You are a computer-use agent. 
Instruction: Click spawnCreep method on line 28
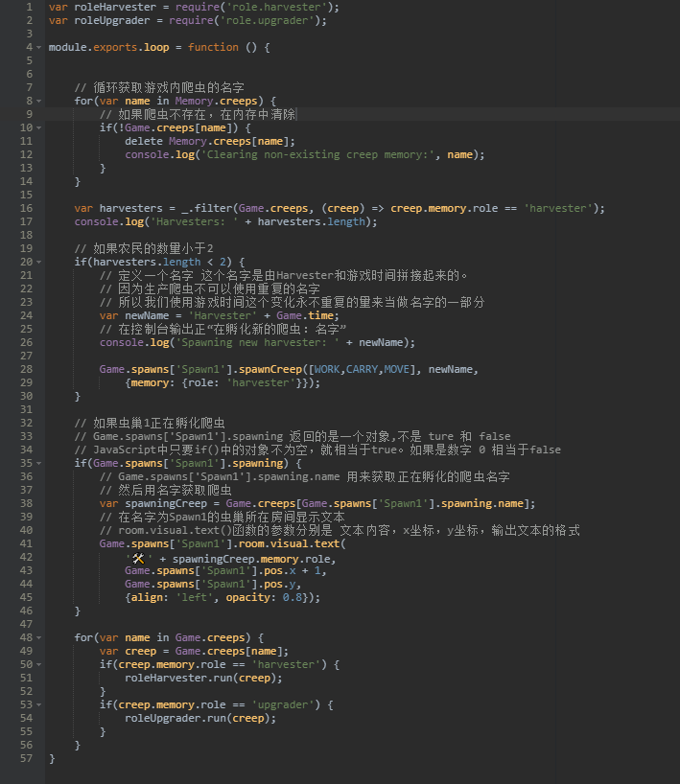point(270,369)
